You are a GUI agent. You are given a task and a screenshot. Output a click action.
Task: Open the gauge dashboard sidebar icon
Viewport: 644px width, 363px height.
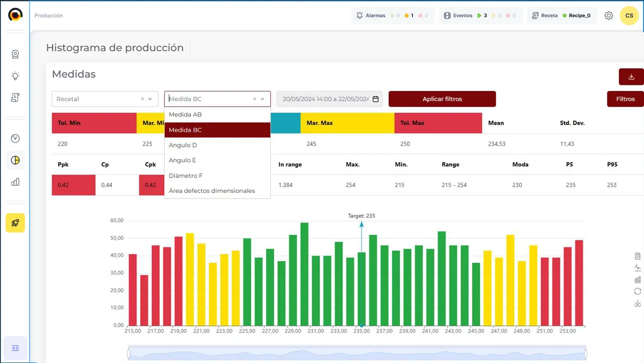click(15, 139)
